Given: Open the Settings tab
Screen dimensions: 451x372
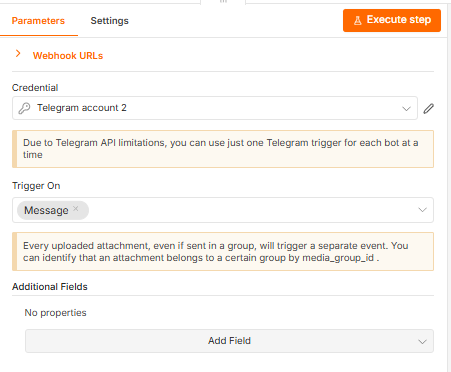Looking at the screenshot, I should click(x=109, y=21).
